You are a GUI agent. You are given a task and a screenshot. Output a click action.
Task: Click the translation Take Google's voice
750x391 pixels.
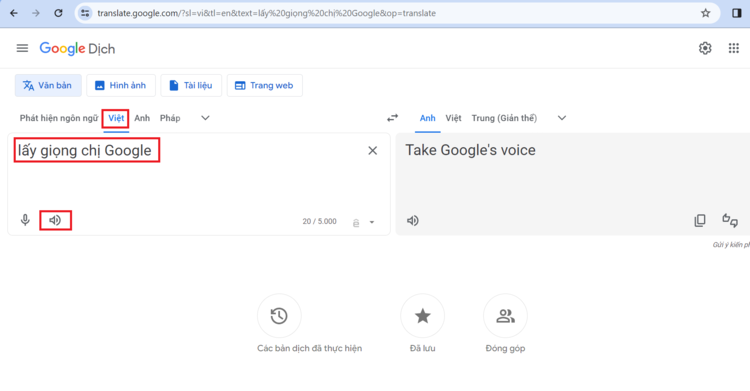click(471, 150)
